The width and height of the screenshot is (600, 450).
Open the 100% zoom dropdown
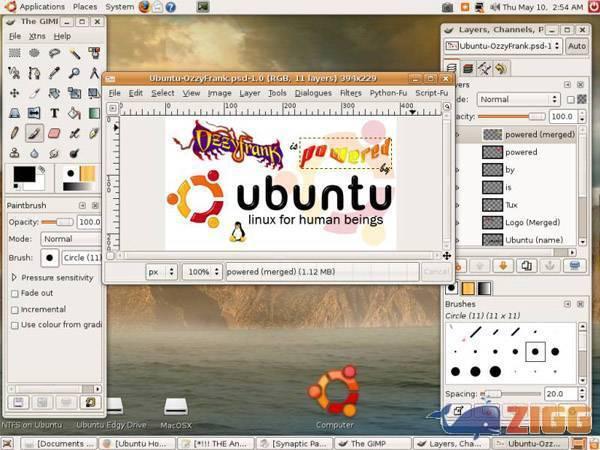(202, 272)
